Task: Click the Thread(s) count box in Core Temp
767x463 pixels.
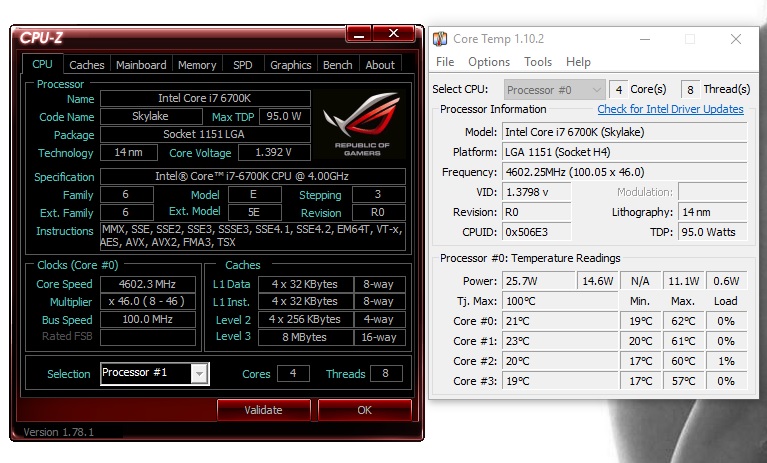Action: click(x=690, y=89)
